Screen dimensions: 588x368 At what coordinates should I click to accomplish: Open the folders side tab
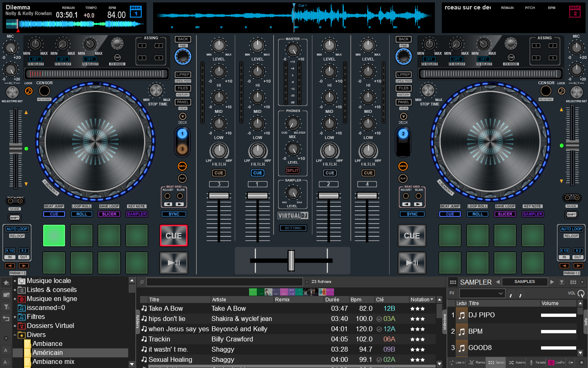138,322
